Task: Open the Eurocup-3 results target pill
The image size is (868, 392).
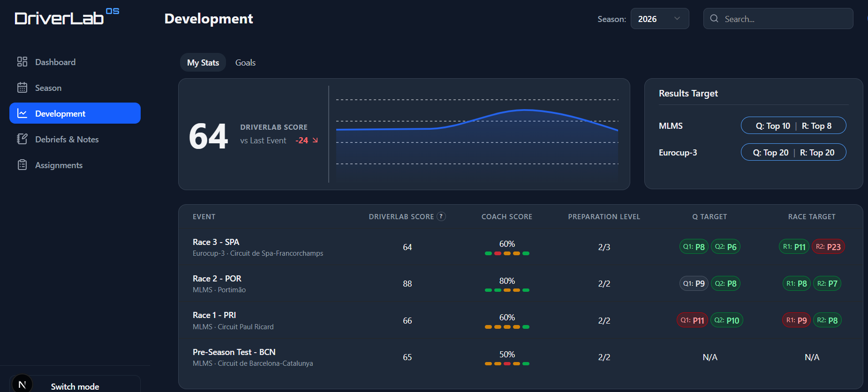Action: (793, 152)
